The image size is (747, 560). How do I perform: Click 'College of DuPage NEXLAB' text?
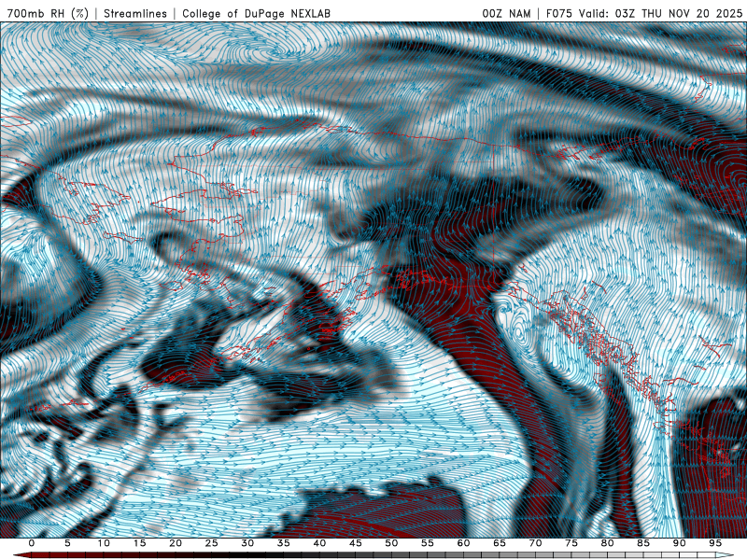pos(256,13)
